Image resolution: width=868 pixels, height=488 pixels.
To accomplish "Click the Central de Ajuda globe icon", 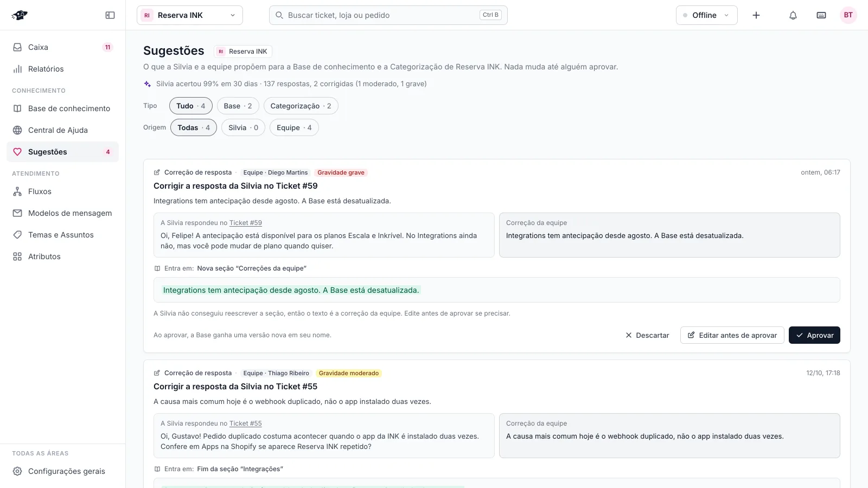I will click(17, 130).
